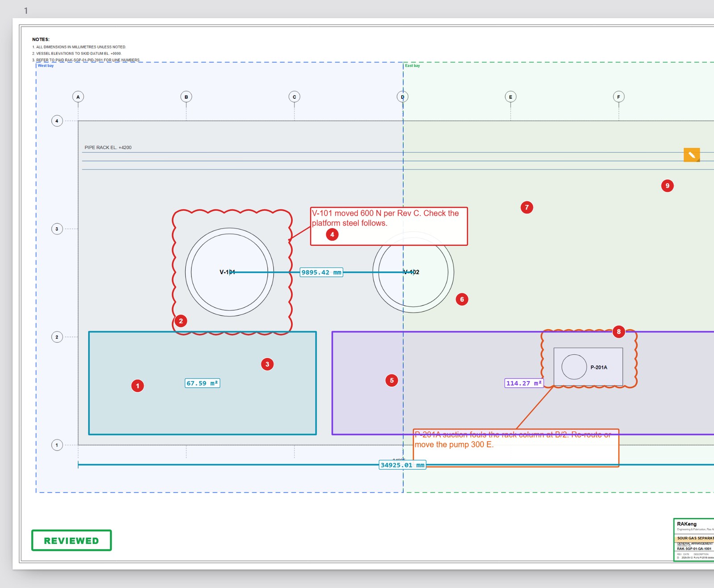
Task: Click the RAKeng title block name
Action: tap(687, 524)
